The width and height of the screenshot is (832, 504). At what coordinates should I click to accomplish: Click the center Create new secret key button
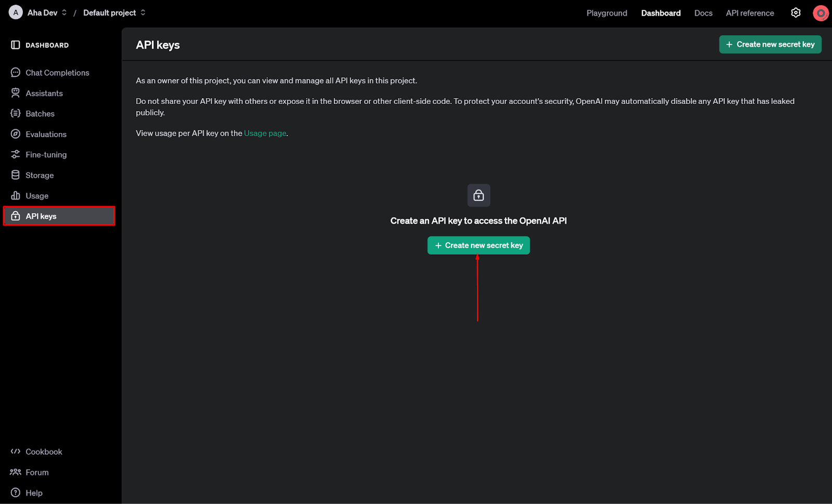(x=478, y=245)
